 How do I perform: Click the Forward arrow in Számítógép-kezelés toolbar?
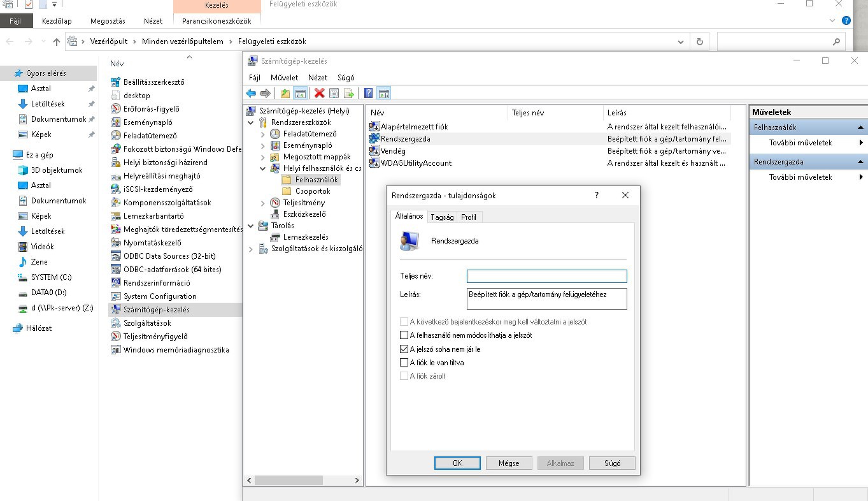[x=266, y=93]
